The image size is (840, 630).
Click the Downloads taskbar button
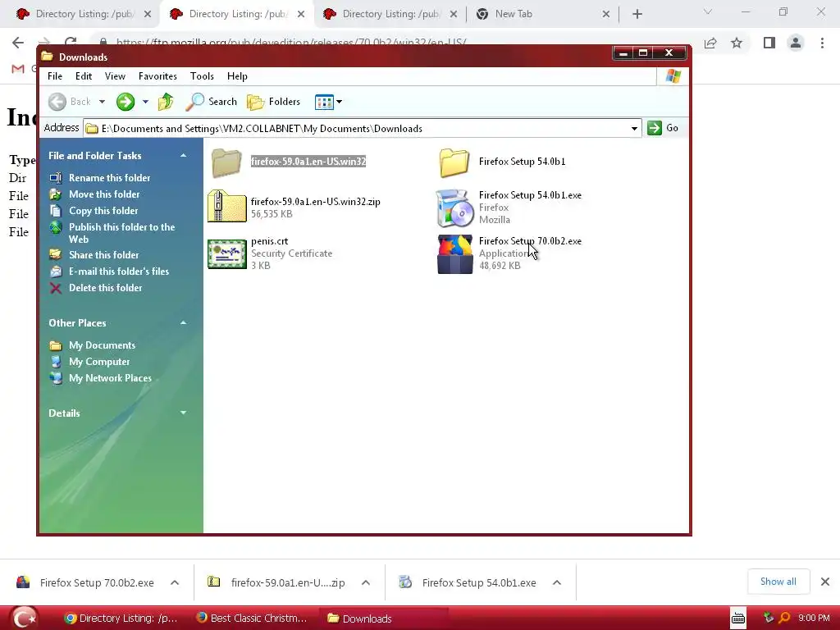click(x=383, y=619)
